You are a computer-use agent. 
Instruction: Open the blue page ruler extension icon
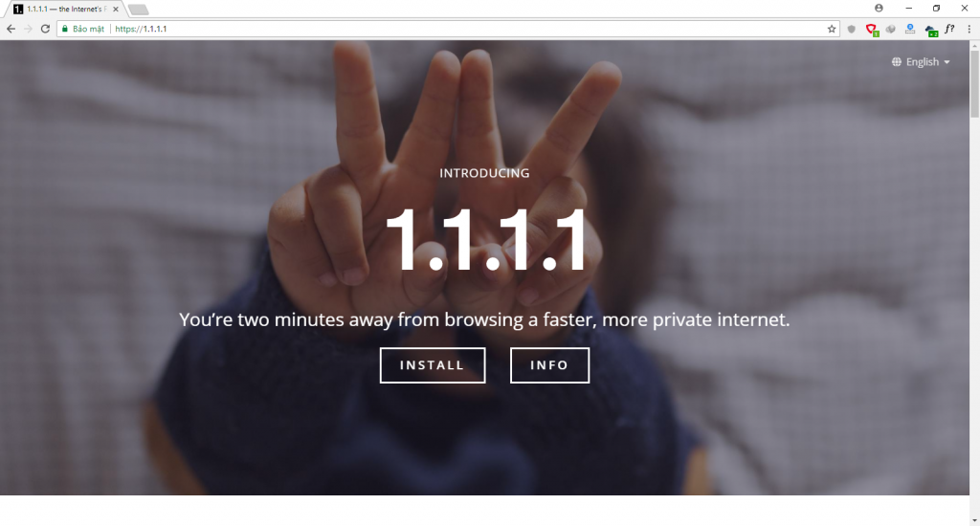[x=910, y=29]
